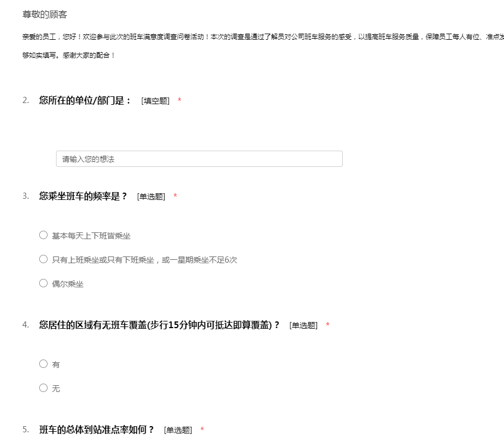Click the "请输入您的想法" text input field

pyautogui.click(x=199, y=159)
